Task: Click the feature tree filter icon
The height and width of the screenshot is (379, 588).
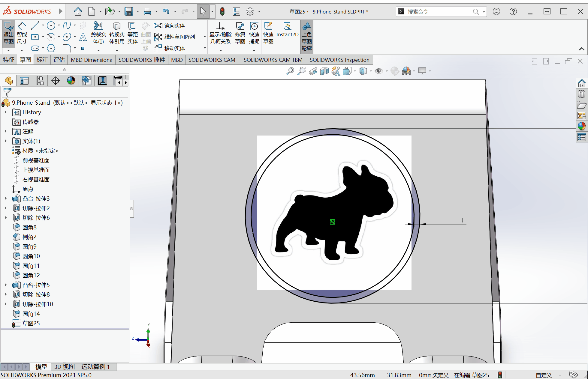Action: point(7,92)
